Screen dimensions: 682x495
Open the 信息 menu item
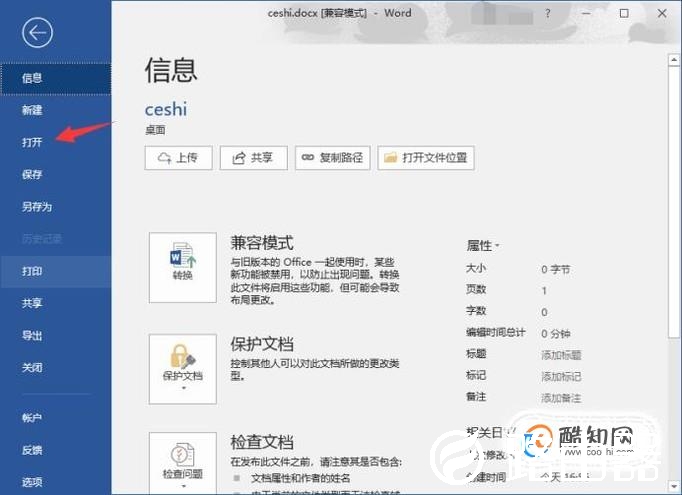pos(56,79)
